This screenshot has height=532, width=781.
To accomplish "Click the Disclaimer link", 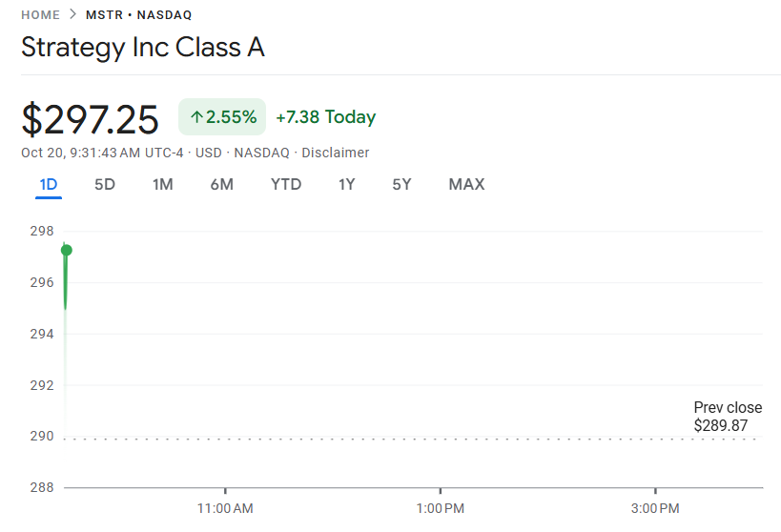I will (336, 153).
